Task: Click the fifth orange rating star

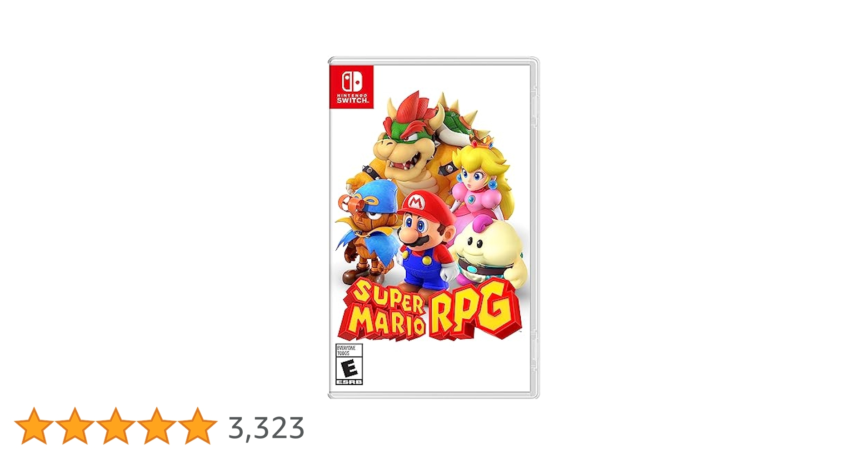Action: coord(197,426)
